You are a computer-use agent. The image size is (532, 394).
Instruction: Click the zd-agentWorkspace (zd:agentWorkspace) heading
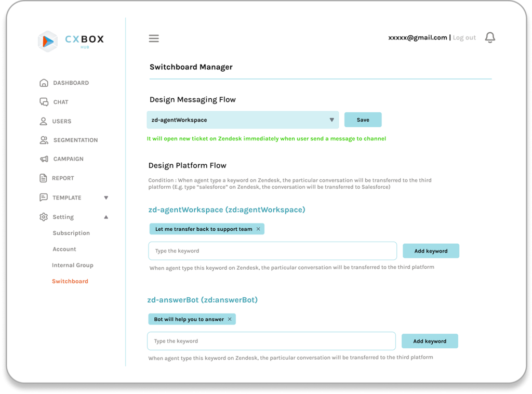[227, 209]
